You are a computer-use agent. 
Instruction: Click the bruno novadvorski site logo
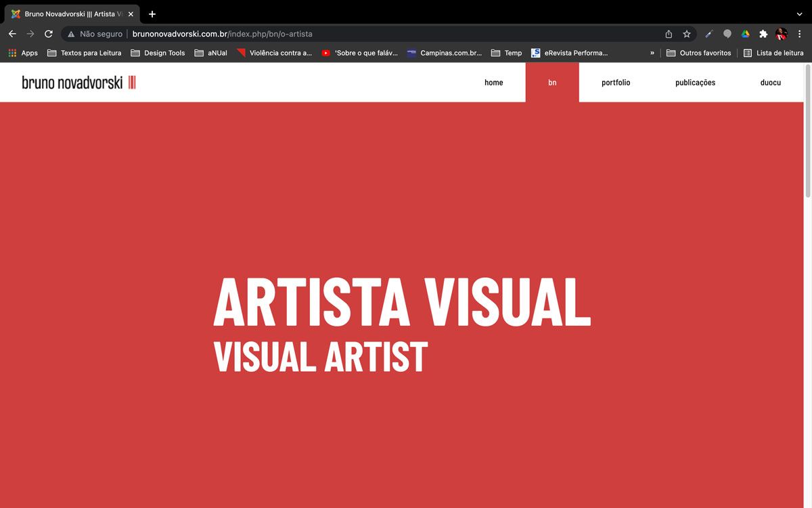tap(78, 83)
